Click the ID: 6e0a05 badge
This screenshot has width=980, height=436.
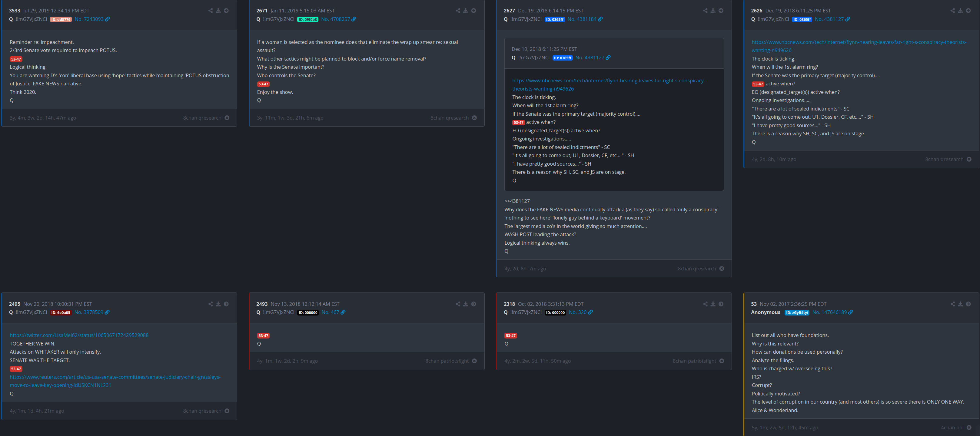61,312
